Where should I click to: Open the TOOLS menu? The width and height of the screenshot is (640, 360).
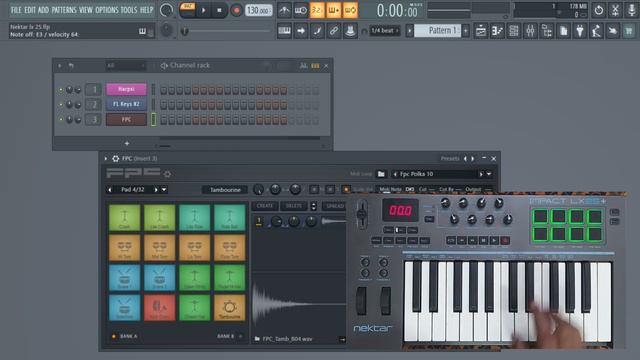pos(129,10)
